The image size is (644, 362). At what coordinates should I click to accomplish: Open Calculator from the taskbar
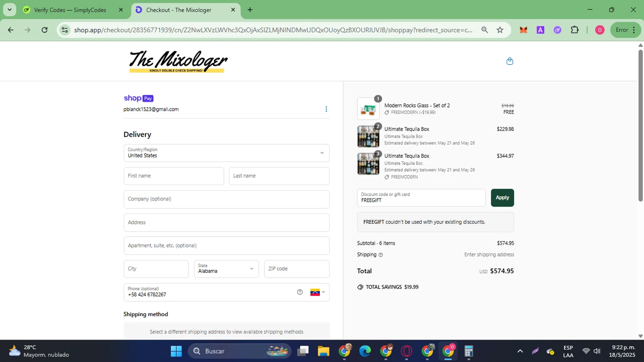coord(469,351)
